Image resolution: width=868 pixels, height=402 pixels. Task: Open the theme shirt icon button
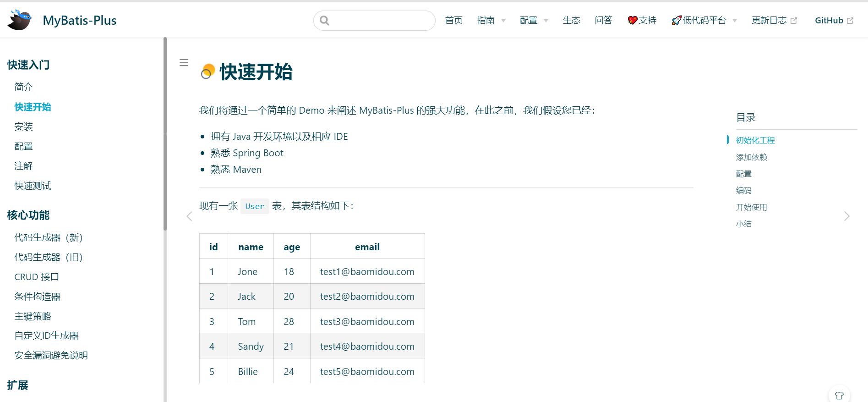(839, 395)
